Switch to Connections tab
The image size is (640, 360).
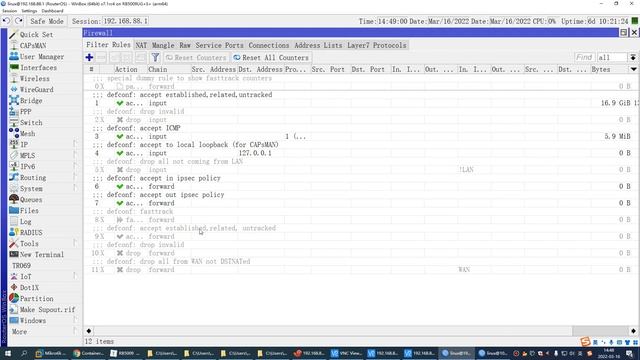(x=269, y=45)
